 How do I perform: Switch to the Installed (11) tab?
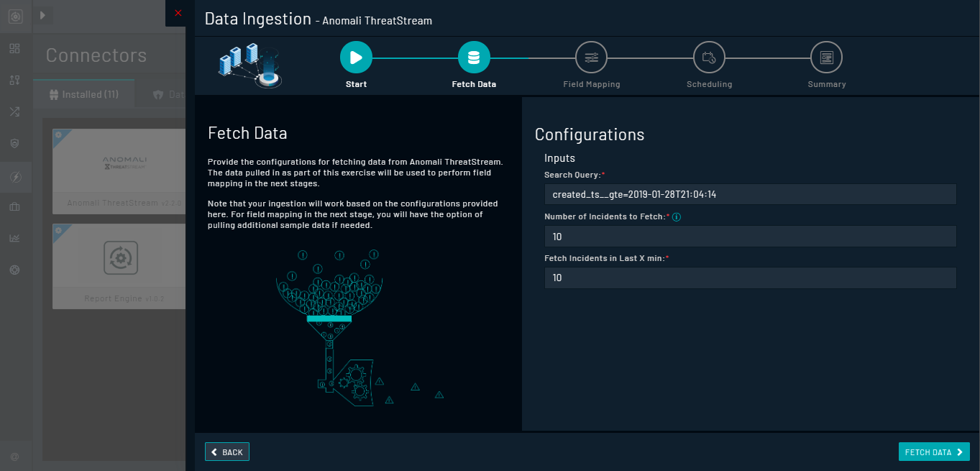(x=83, y=94)
